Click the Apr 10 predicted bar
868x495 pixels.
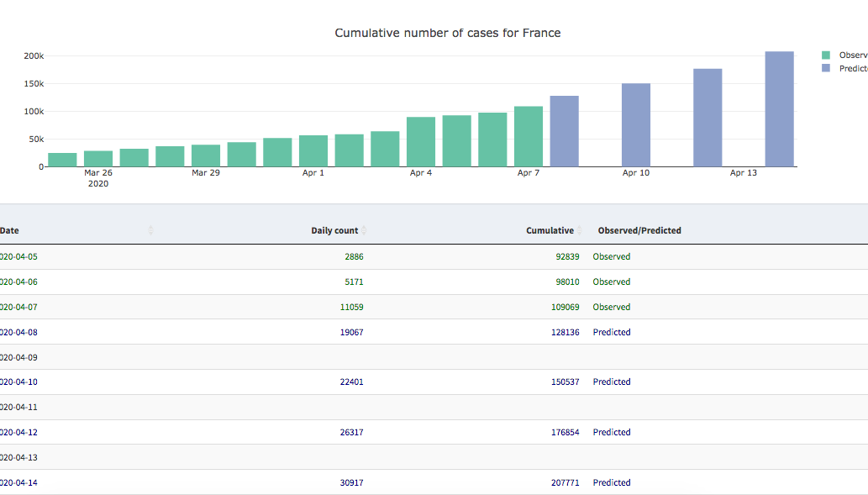pos(635,125)
